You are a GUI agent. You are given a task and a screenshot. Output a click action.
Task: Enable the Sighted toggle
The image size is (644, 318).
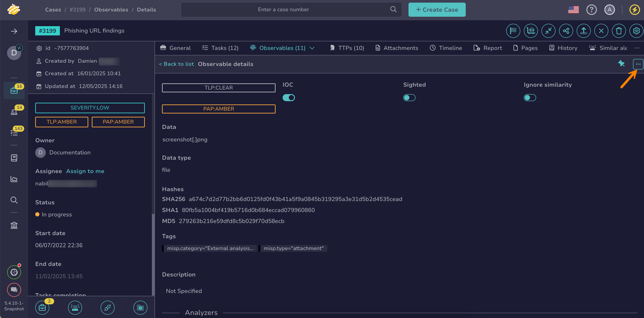pos(409,98)
